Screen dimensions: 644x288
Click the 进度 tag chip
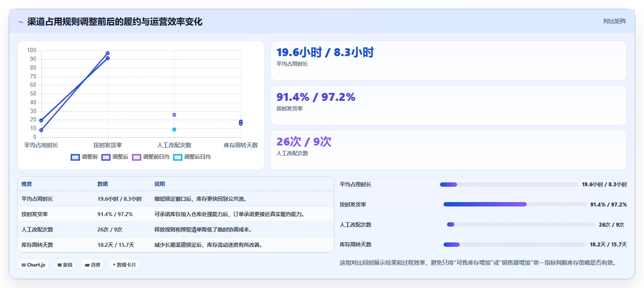tap(92, 265)
